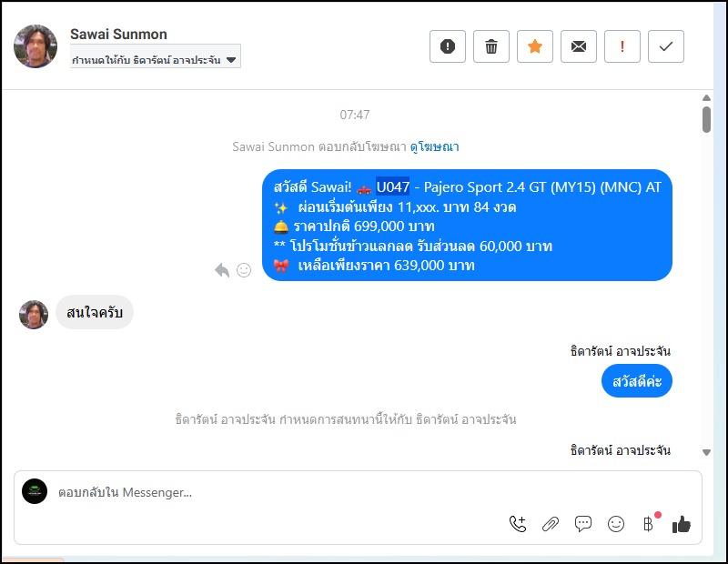Reply to the Pajero Sport message

click(222, 269)
